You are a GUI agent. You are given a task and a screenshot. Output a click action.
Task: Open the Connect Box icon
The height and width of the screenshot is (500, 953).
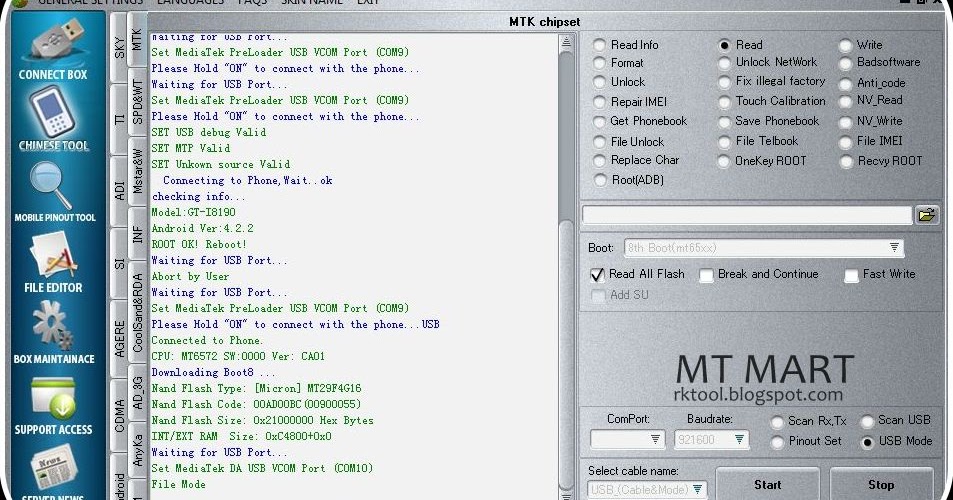click(x=53, y=50)
